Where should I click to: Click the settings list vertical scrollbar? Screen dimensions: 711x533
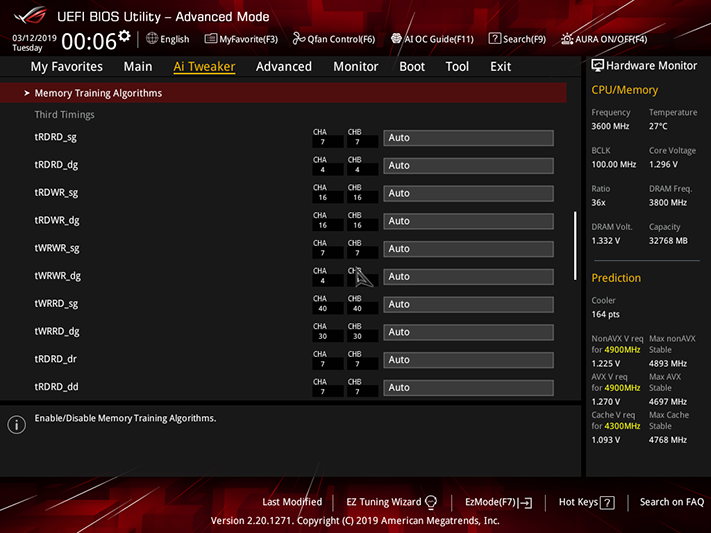pyautogui.click(x=575, y=245)
